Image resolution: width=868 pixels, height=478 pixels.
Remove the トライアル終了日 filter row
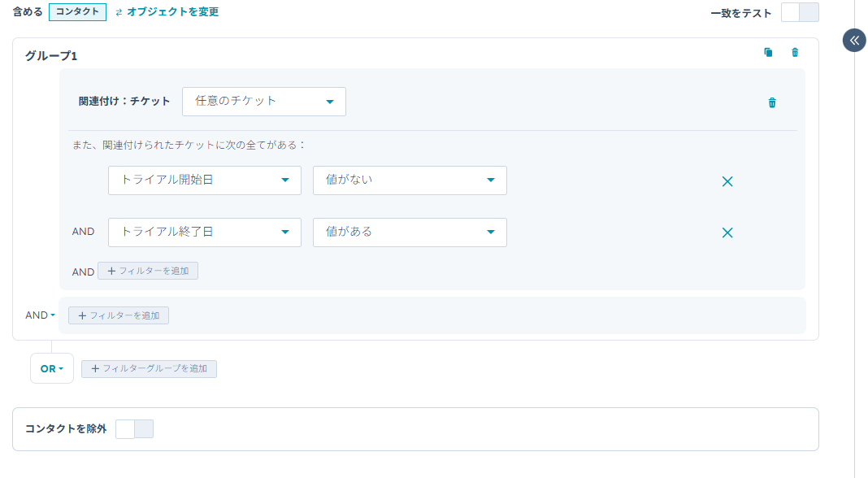pos(727,232)
